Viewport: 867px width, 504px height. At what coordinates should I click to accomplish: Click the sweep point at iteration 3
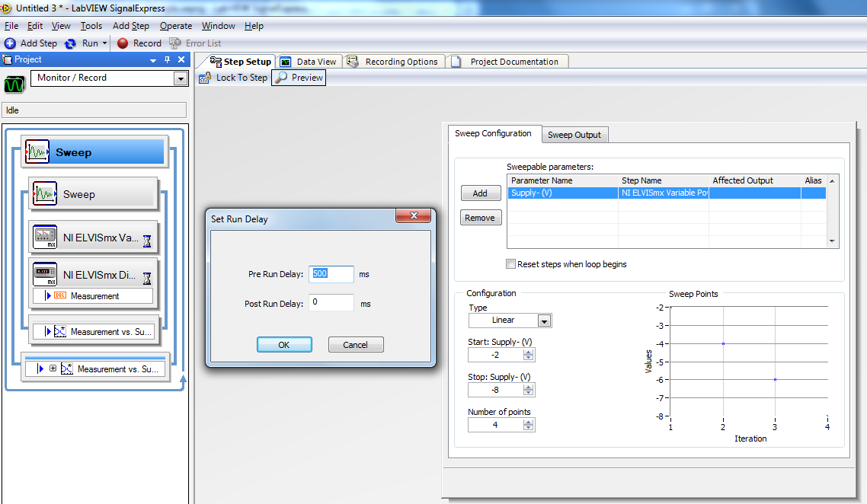tap(776, 380)
